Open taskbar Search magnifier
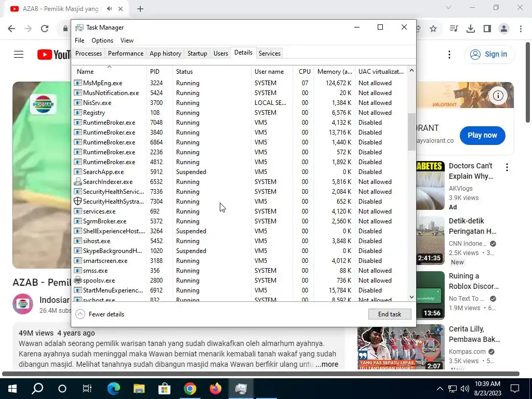The width and height of the screenshot is (532, 399). [x=37, y=389]
